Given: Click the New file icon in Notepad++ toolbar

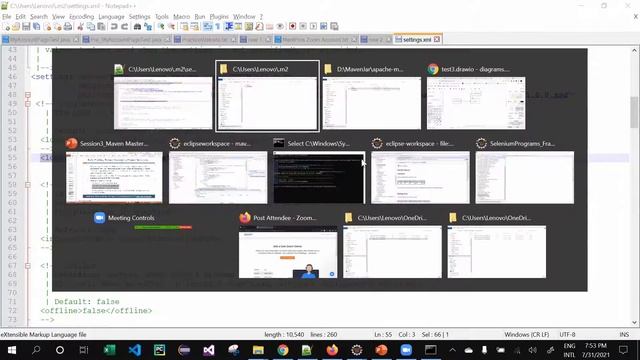Looking at the screenshot, I should 6,27.
